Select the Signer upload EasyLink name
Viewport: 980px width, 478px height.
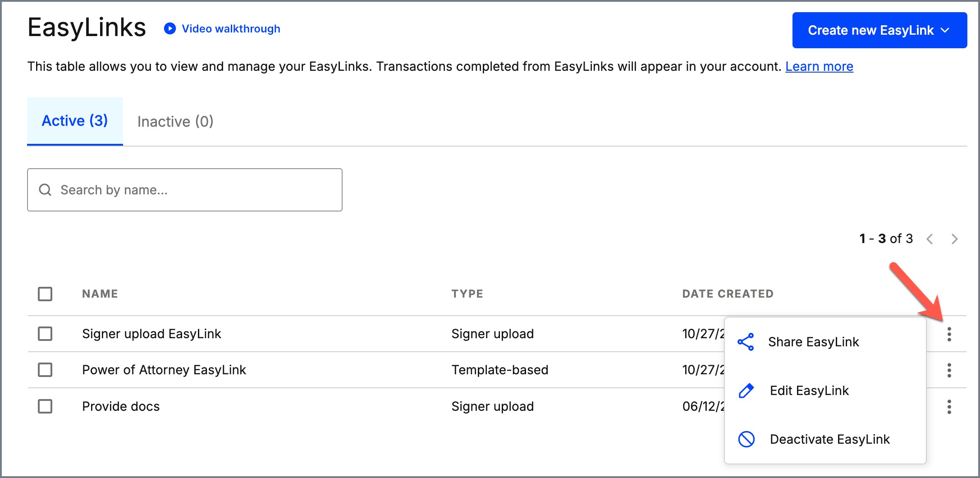pos(151,334)
